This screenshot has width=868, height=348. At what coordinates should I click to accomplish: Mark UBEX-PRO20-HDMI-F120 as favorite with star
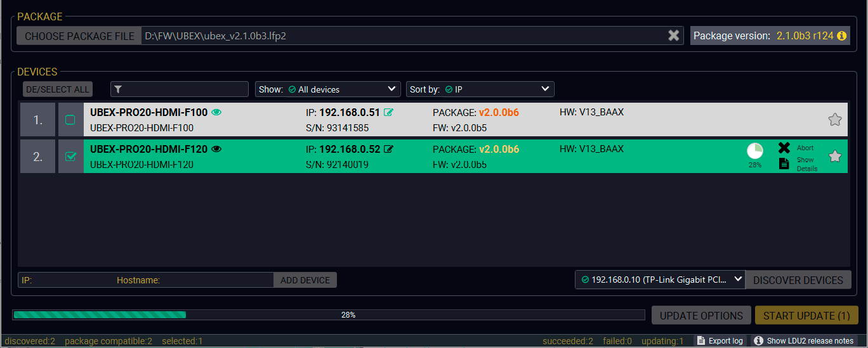click(x=834, y=156)
